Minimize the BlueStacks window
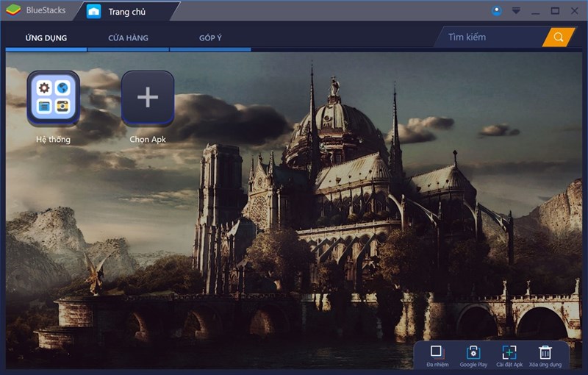Viewport: 588px width, 375px height. coord(536,11)
